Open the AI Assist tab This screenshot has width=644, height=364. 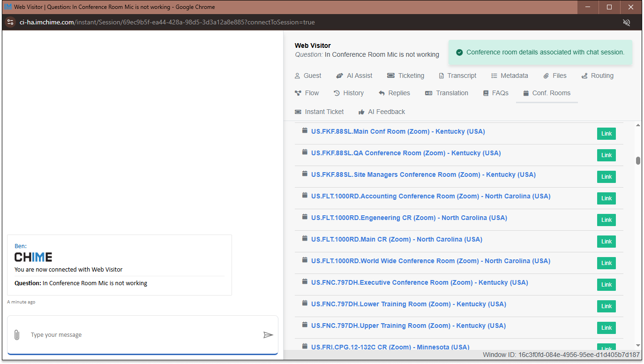pyautogui.click(x=354, y=76)
